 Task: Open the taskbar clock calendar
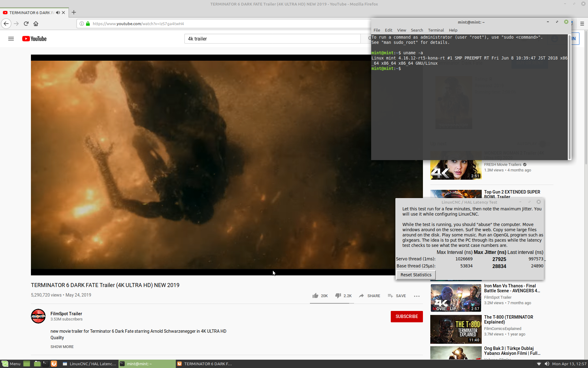point(569,364)
